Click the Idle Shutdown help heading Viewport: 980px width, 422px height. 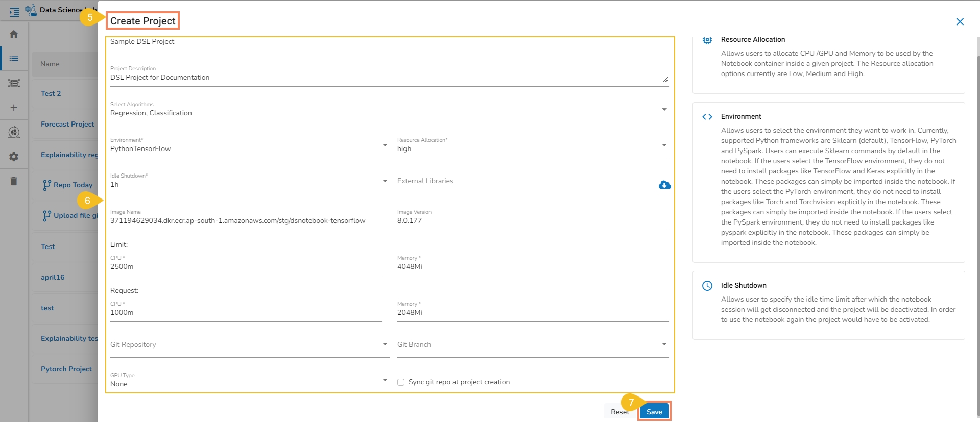tap(744, 286)
